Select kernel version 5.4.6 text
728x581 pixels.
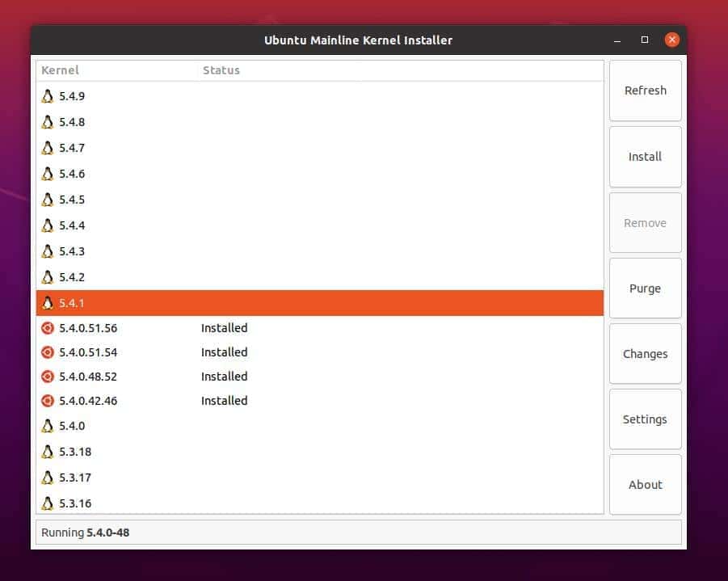point(72,174)
